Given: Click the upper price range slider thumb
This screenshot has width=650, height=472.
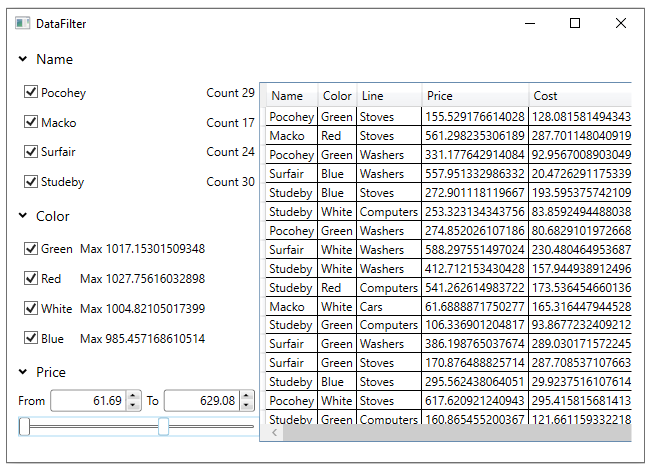Looking at the screenshot, I should point(163,427).
